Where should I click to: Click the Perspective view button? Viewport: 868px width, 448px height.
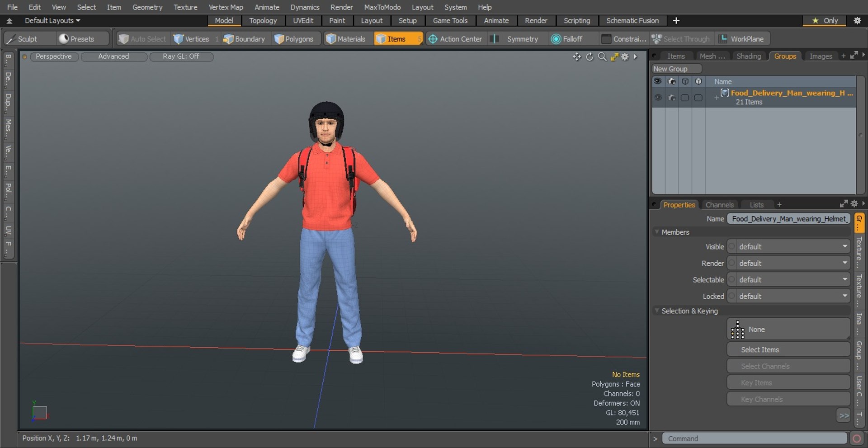click(x=54, y=57)
